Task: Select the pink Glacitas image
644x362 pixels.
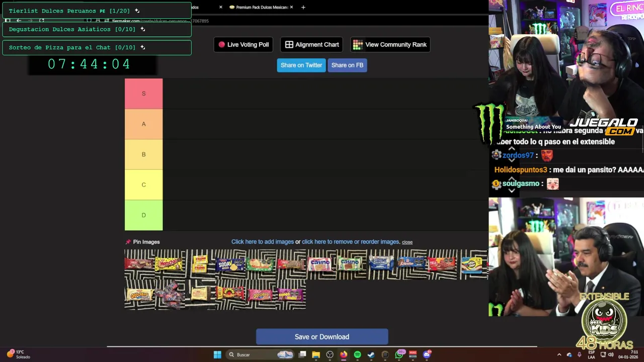Action: point(261,295)
